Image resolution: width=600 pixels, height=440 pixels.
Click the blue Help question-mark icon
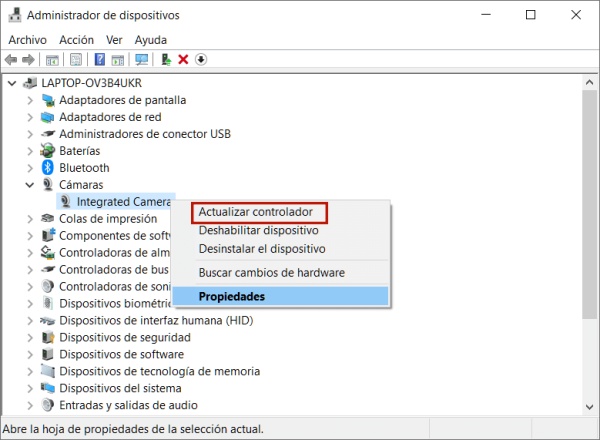click(99, 59)
